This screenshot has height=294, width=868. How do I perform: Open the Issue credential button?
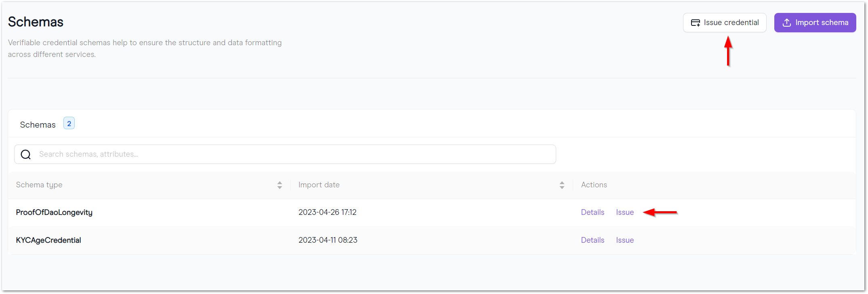(x=725, y=23)
